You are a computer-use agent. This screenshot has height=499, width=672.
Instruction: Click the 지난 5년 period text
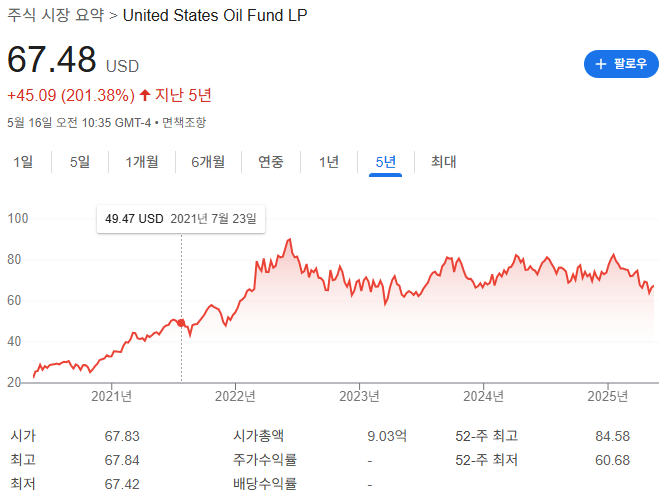[183, 95]
